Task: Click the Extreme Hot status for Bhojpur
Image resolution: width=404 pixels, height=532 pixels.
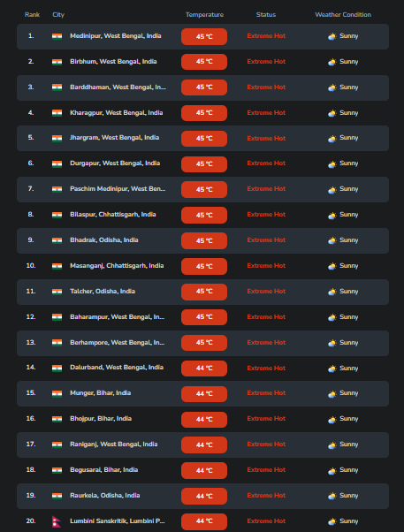Action: pyautogui.click(x=266, y=419)
